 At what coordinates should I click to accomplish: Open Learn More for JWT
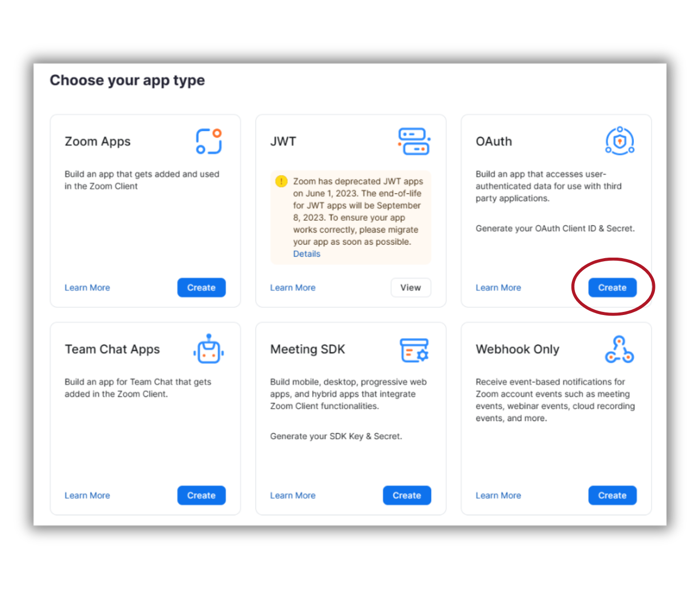click(293, 288)
